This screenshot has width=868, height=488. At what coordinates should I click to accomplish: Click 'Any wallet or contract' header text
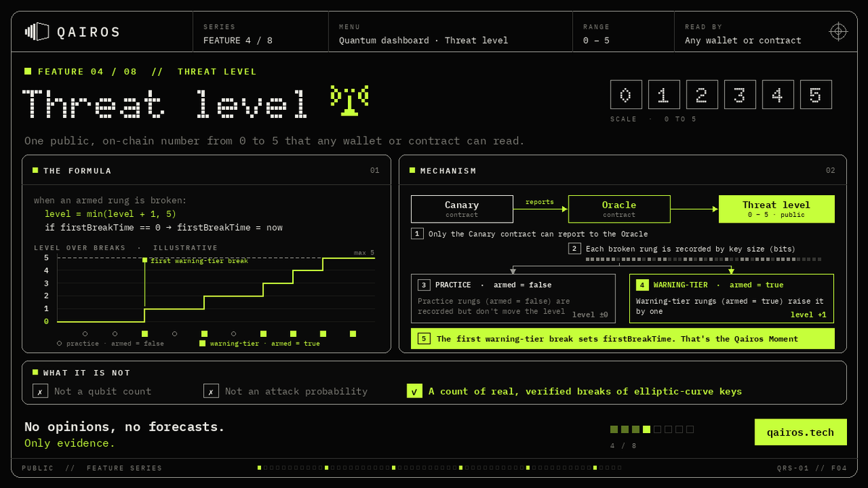coord(743,40)
